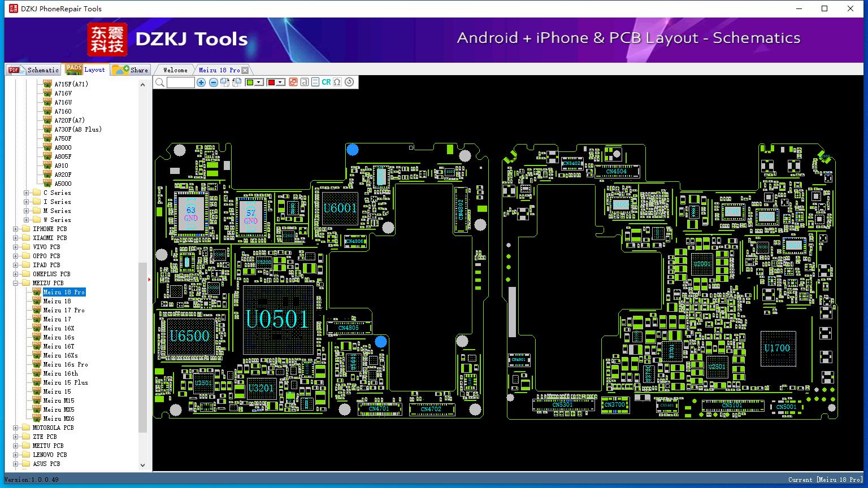
Task: Close the Meizu 18 Pro tab
Action: [x=245, y=70]
